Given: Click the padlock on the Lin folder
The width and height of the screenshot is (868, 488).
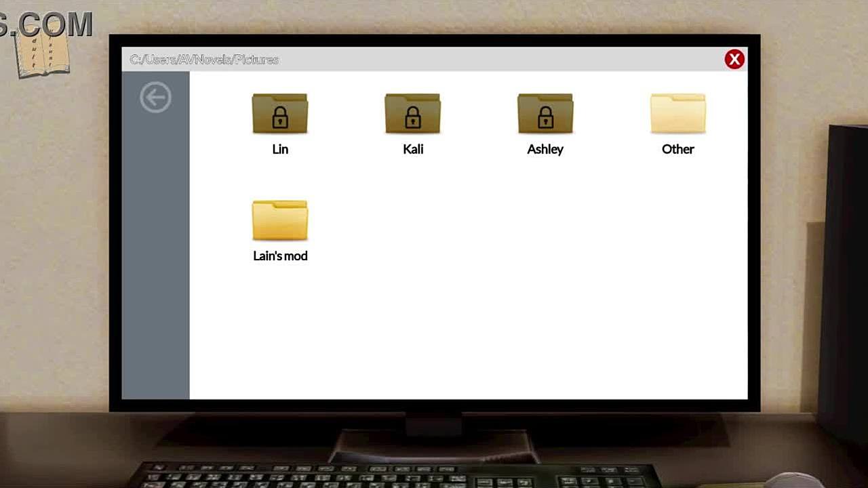Looking at the screenshot, I should pyautogui.click(x=280, y=119).
